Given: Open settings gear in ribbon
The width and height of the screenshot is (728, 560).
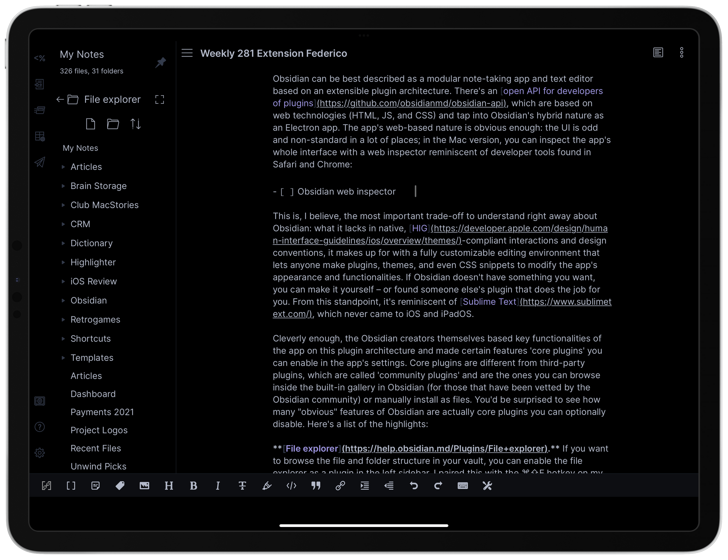Looking at the screenshot, I should pos(39,453).
